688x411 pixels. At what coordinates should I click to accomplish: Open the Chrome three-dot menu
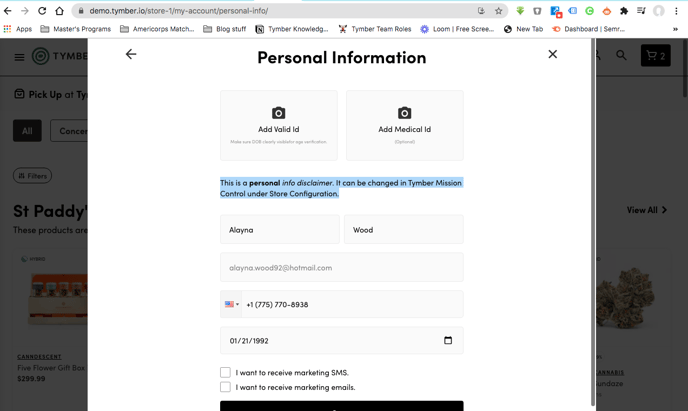pyautogui.click(x=676, y=11)
